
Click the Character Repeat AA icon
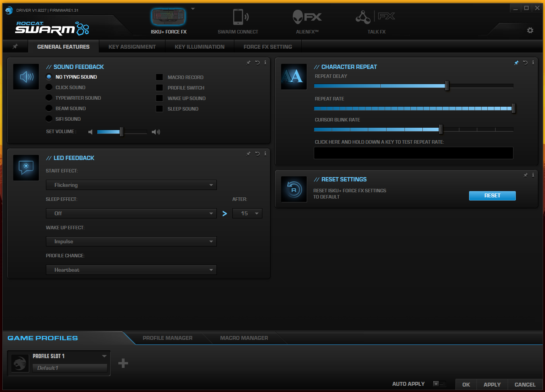point(294,77)
